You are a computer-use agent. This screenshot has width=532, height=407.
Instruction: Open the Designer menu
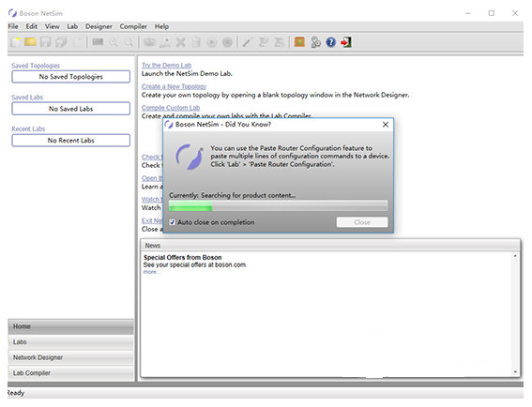[99, 26]
